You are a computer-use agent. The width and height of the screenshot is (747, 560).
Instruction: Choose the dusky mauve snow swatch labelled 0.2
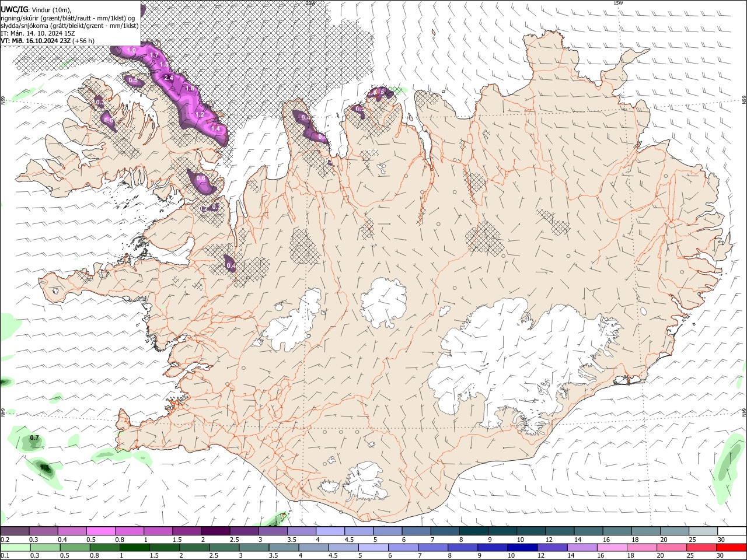[x=15, y=531]
